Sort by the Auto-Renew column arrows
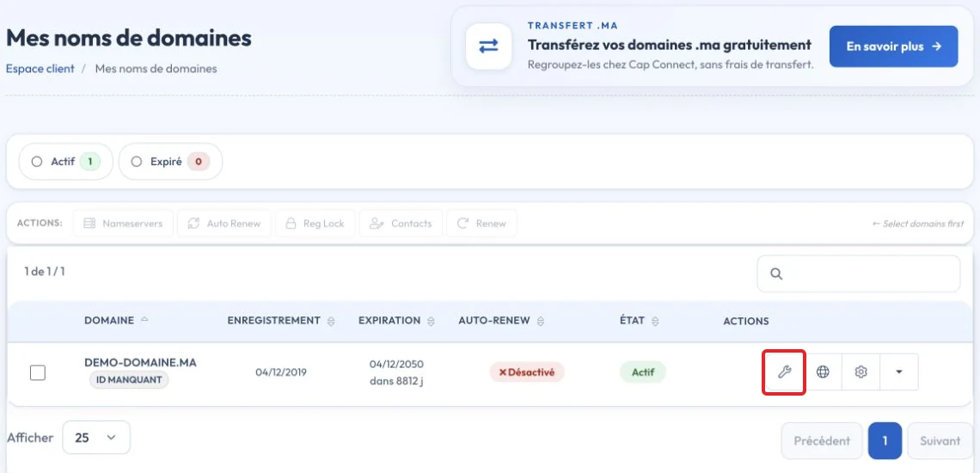 (x=540, y=321)
